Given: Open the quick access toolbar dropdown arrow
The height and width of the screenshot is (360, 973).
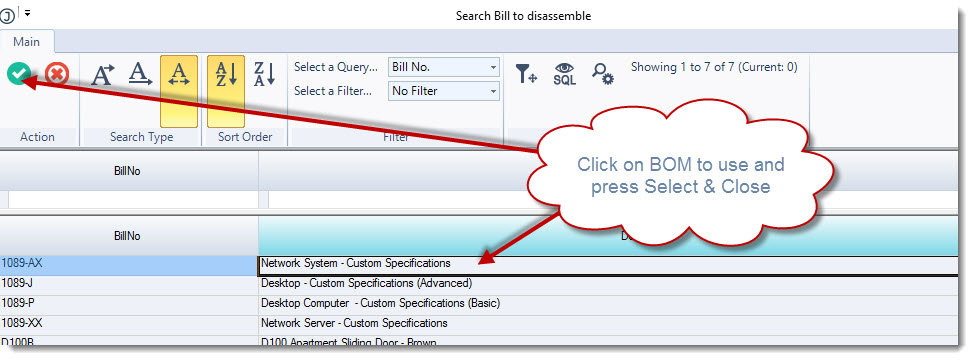Looking at the screenshot, I should 27,13.
